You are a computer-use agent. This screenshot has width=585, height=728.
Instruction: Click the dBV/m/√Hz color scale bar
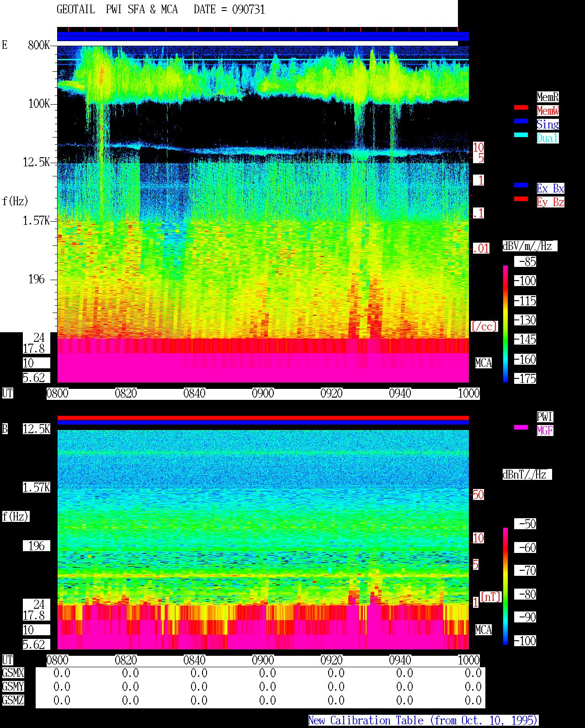505,324
